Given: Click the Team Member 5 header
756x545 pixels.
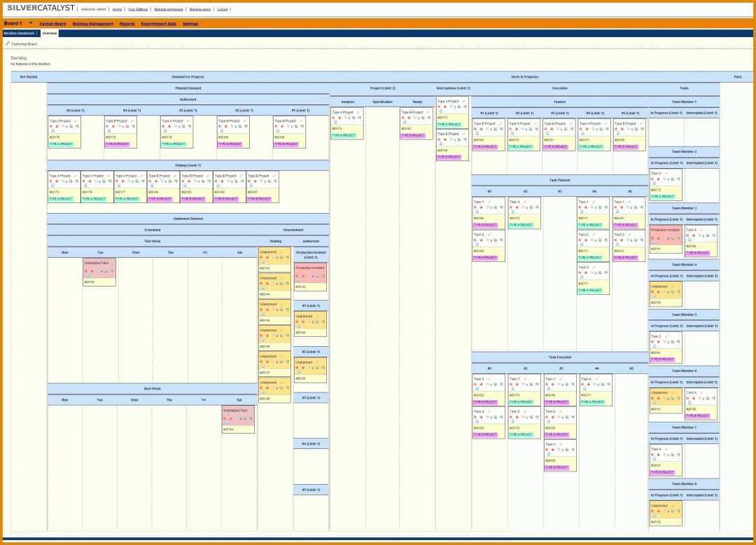Looking at the screenshot, I should tap(684, 315).
